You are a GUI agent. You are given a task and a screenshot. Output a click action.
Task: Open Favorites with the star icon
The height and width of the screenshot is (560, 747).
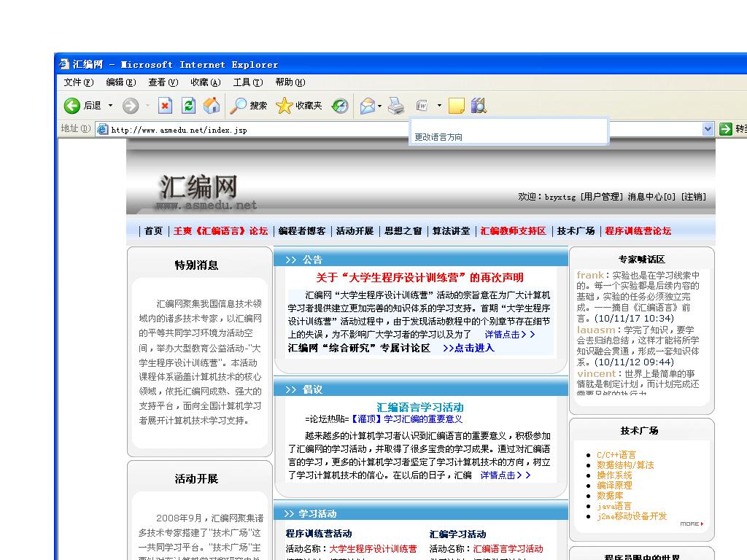point(284,106)
